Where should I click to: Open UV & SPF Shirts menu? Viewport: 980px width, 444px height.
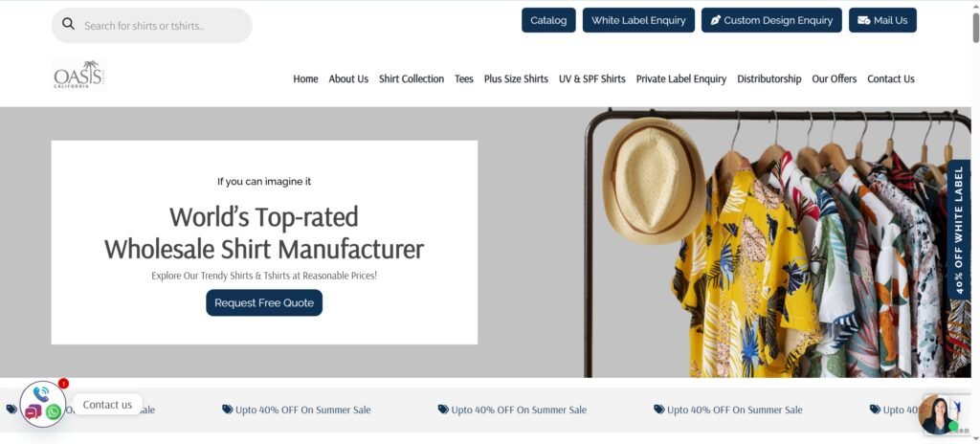591,78
